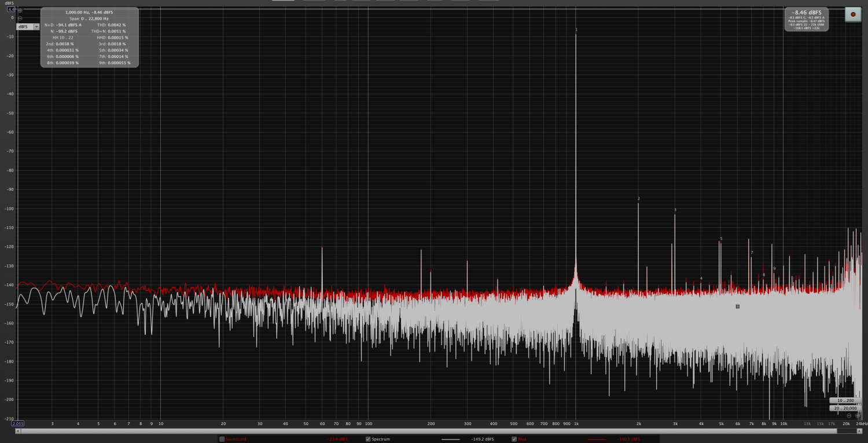
Task: Set frequency range to 20 .. 20,000
Action: (845, 408)
